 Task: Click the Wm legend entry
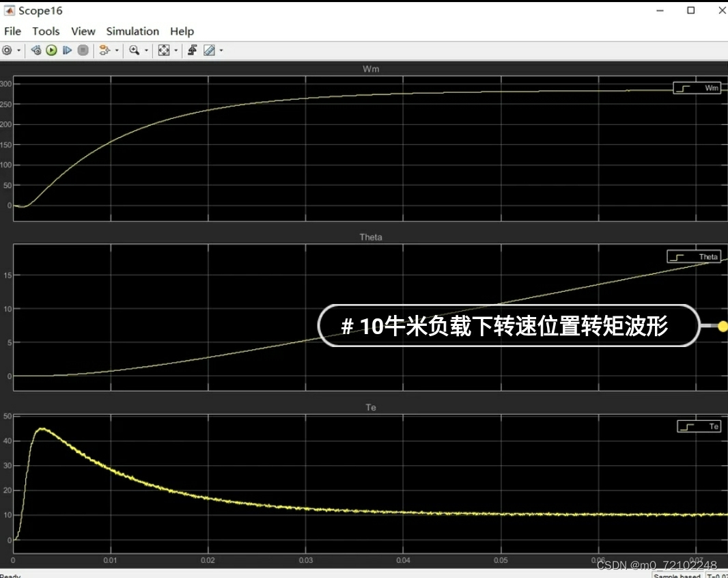[x=697, y=88]
